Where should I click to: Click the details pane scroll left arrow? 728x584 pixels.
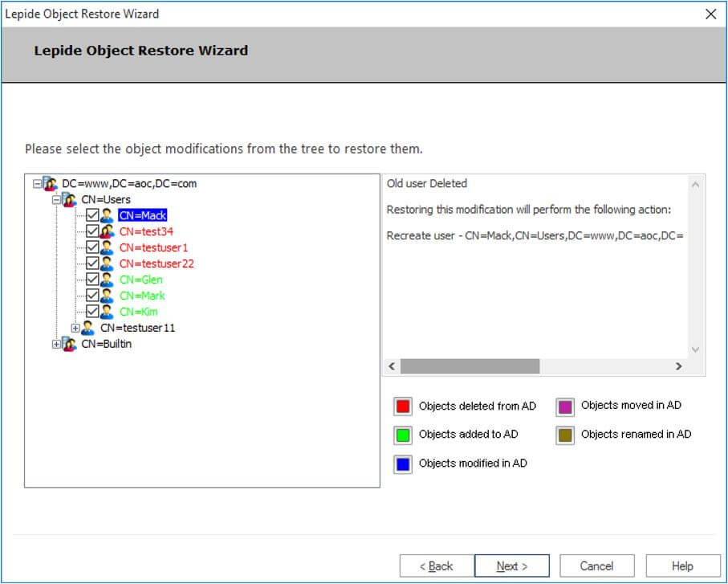tap(392, 366)
